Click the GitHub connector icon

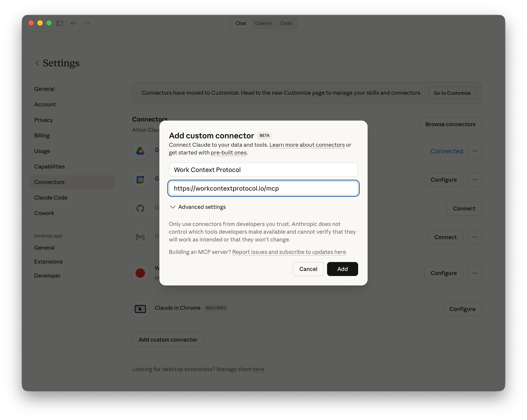click(140, 208)
